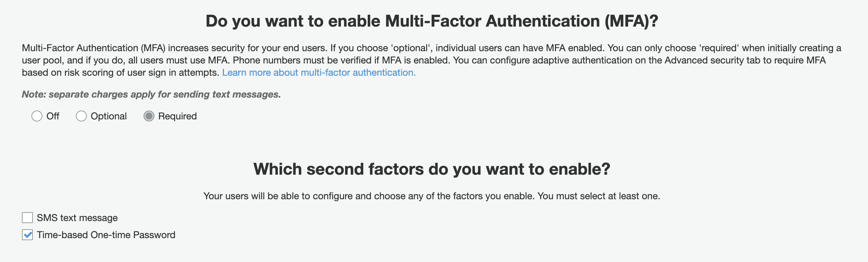This screenshot has width=868, height=262.
Task: Open Learn more about multi-factor authentication link
Action: point(319,73)
